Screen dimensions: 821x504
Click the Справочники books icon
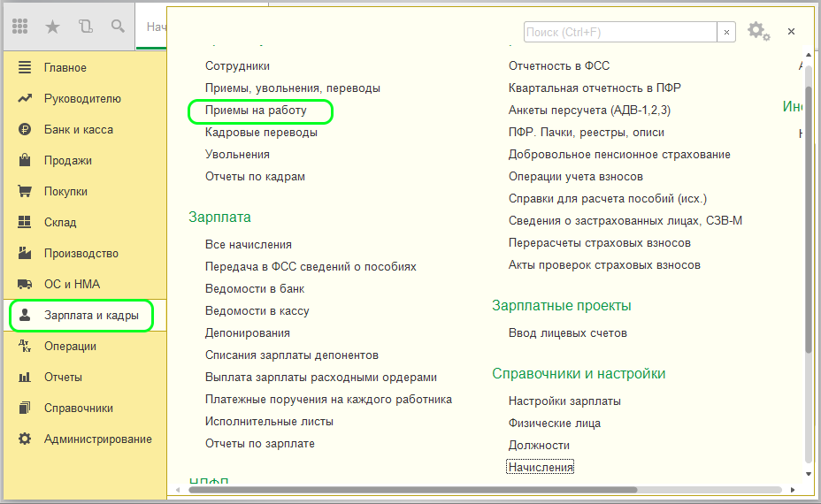(25, 408)
